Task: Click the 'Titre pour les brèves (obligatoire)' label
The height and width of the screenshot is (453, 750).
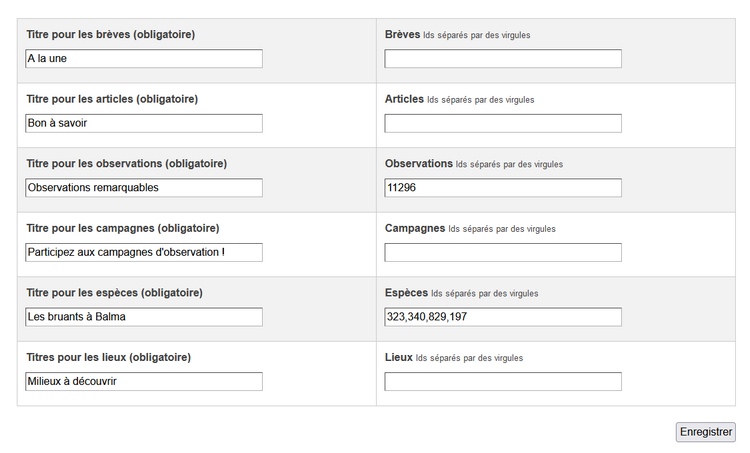Action: point(110,35)
